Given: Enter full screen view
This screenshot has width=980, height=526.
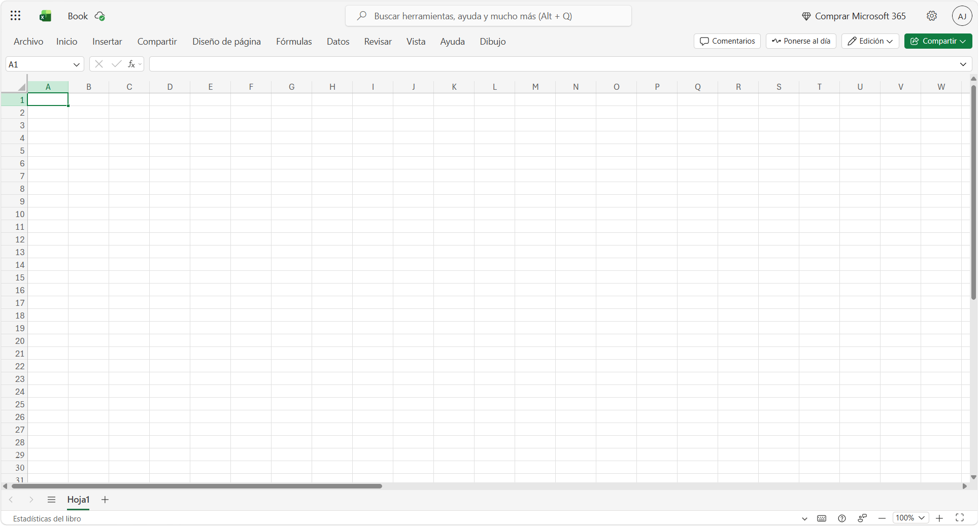Looking at the screenshot, I should click(x=959, y=518).
